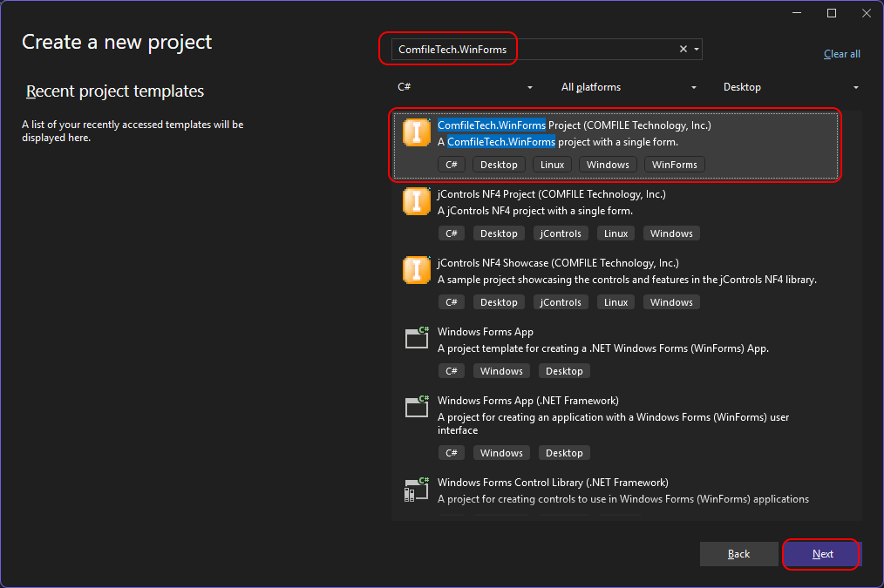Select the jControls NF4 Showcase template title
This screenshot has height=588, width=884.
[557, 263]
